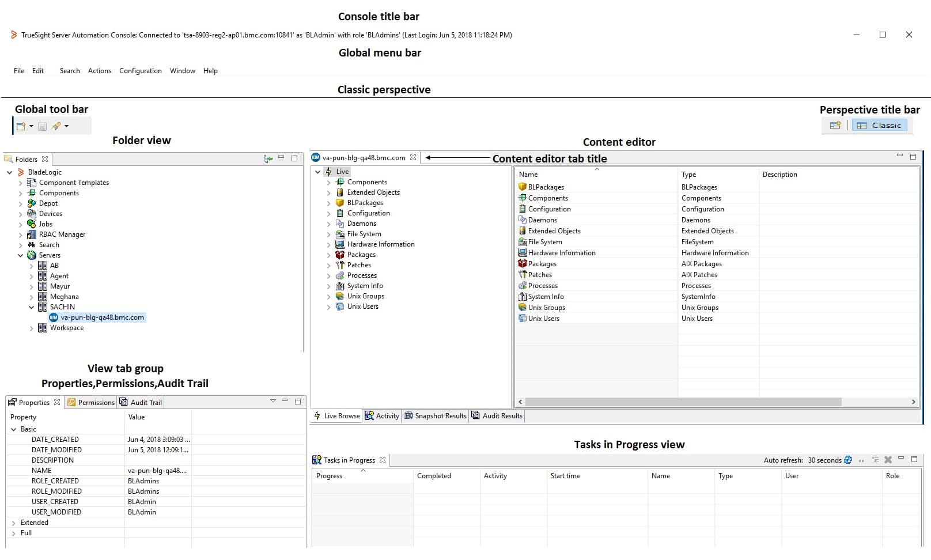Open the Configuration menu
Image resolution: width=931 pixels, height=560 pixels.
coord(141,71)
